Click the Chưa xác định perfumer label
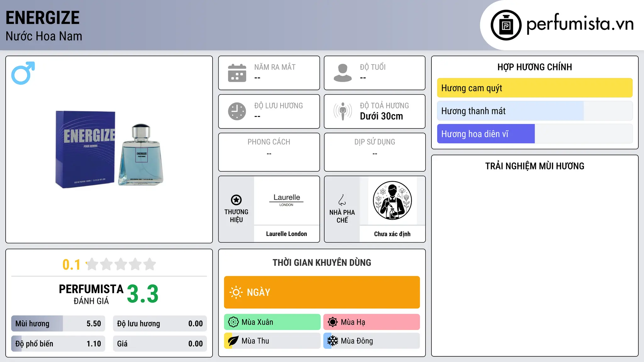 [392, 234]
